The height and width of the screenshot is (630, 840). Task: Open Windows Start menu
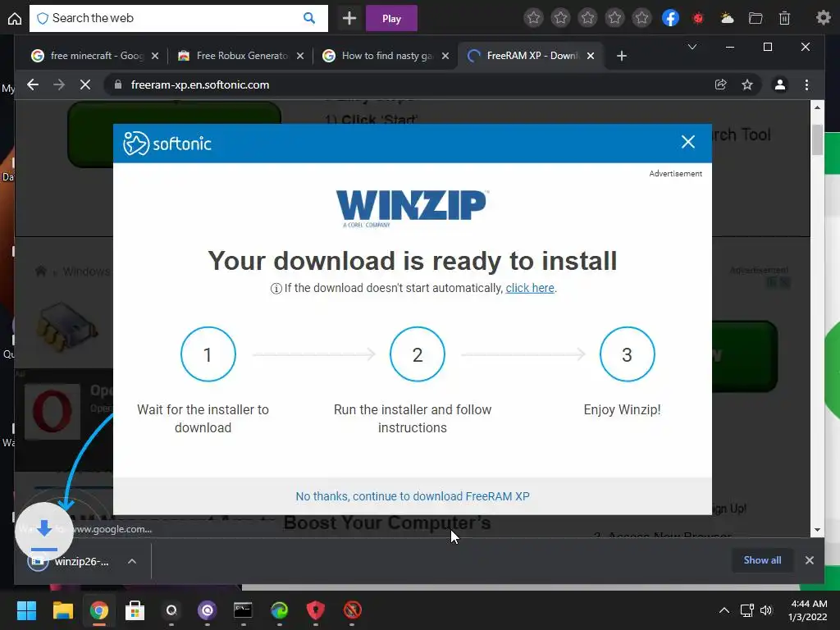coord(26,610)
